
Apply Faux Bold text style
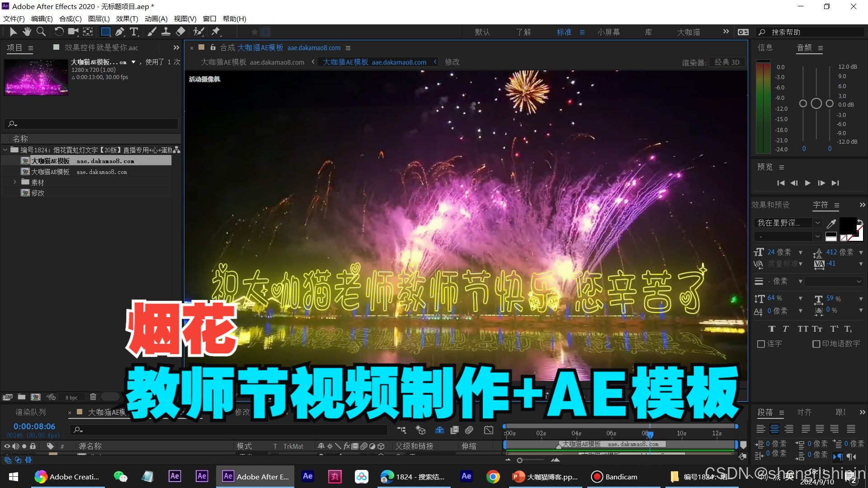772,329
